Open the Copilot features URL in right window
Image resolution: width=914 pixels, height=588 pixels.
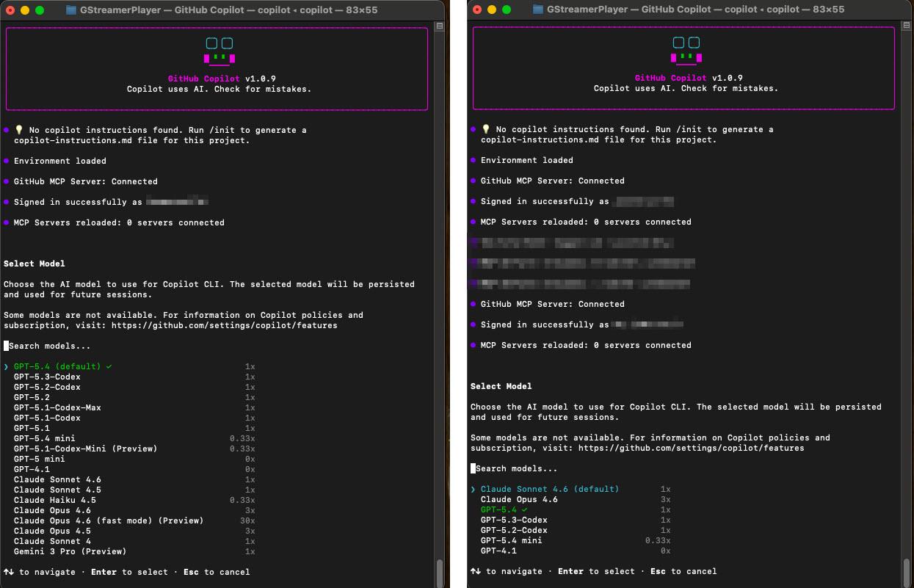(x=690, y=448)
